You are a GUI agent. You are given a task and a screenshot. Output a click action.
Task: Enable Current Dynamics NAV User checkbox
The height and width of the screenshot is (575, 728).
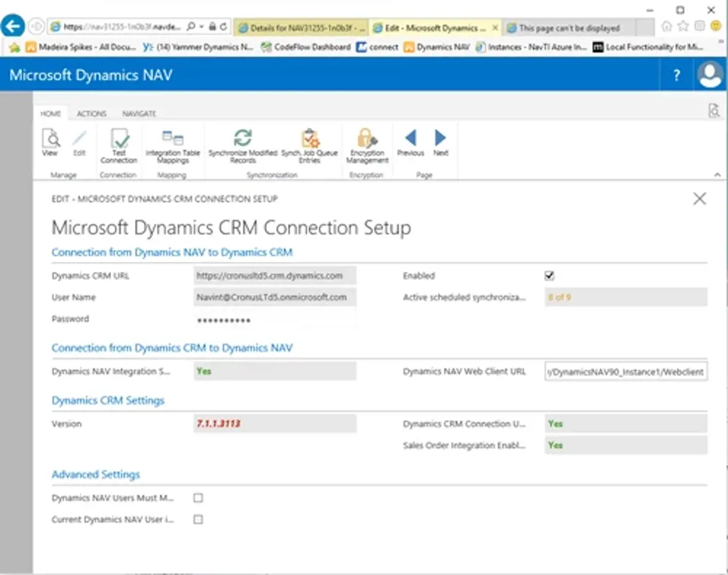point(197,519)
